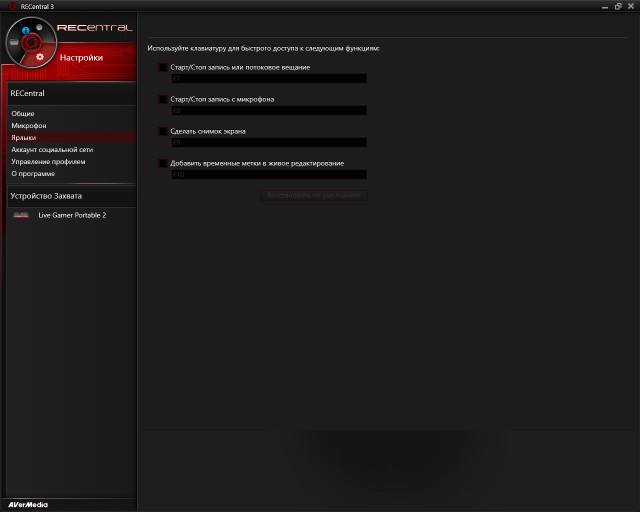This screenshot has width=640, height=512.
Task: Enable the start/stop recording or streaming hotkey
Action: (163, 67)
